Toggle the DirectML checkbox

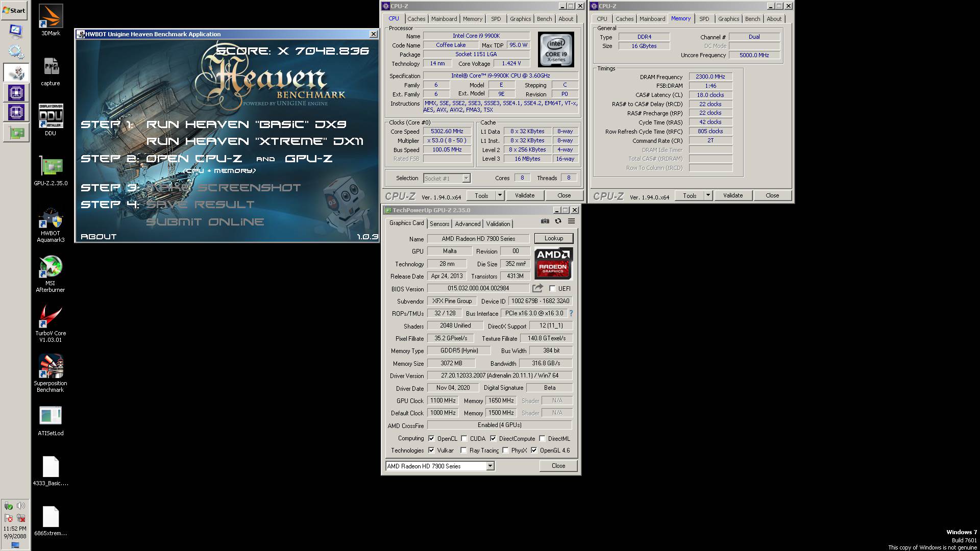[x=542, y=438]
